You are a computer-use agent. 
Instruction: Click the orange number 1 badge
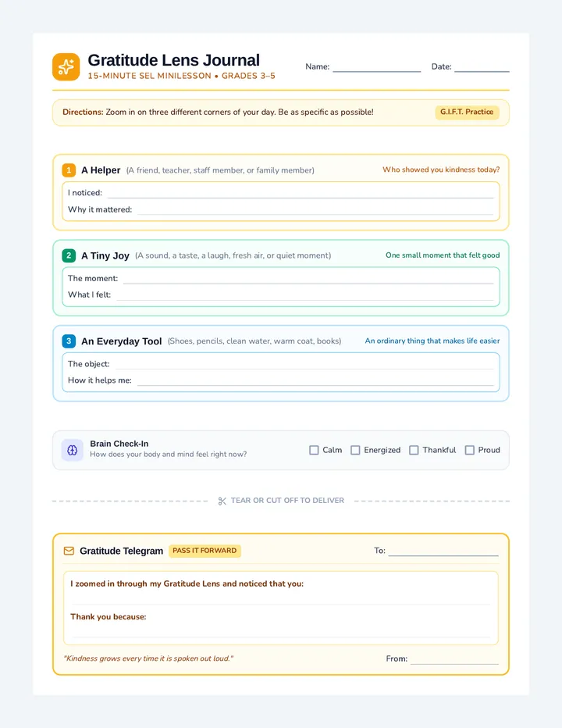coord(69,170)
